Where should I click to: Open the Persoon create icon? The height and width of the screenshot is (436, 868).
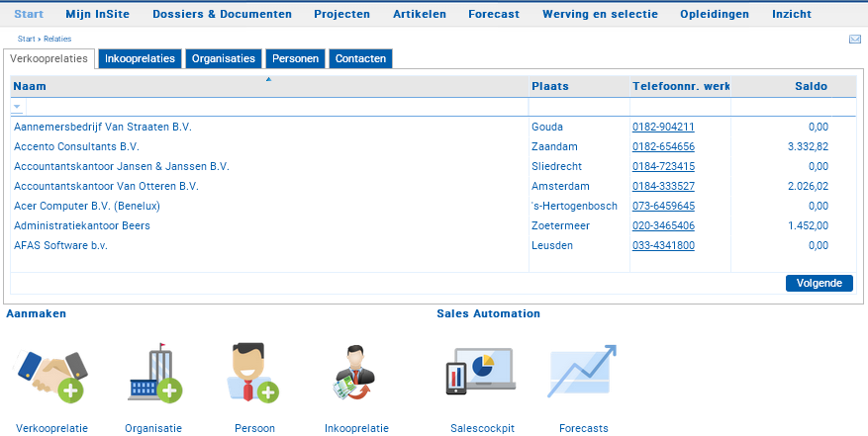coord(253,372)
